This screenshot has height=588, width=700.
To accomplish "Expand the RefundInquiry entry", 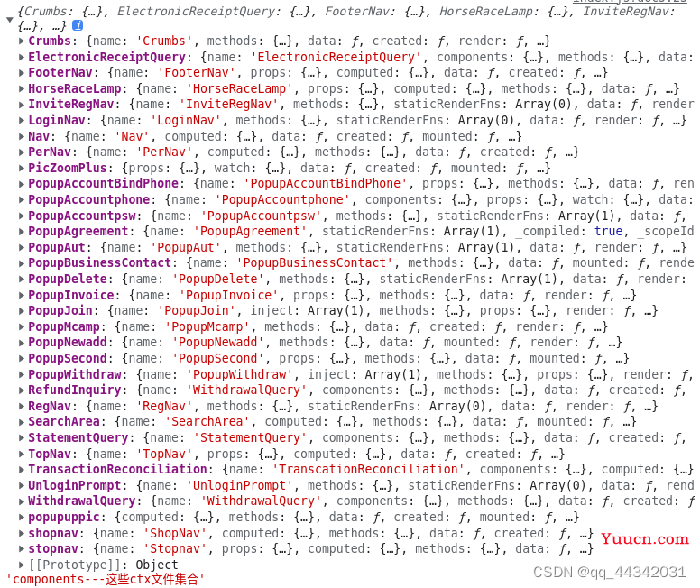I will pos(22,390).
